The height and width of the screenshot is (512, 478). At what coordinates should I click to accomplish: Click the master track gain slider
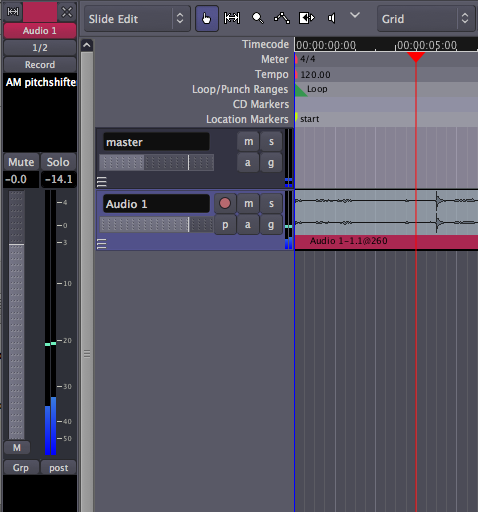[157, 163]
